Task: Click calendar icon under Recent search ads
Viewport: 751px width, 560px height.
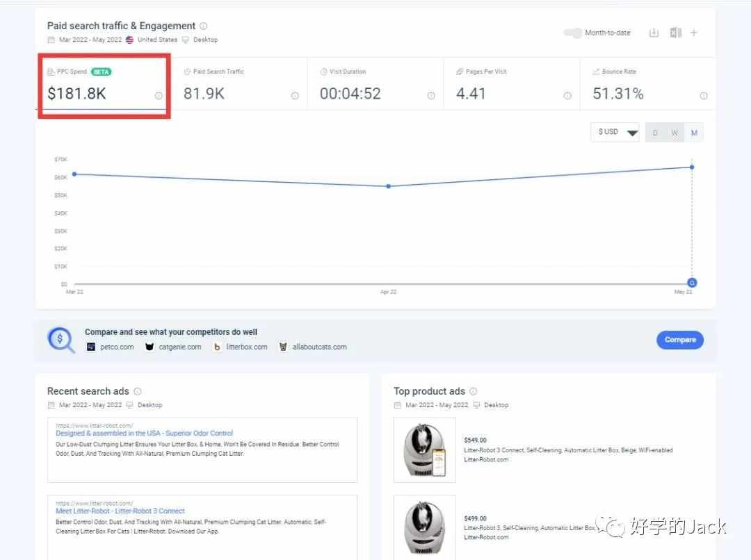Action: [51, 405]
